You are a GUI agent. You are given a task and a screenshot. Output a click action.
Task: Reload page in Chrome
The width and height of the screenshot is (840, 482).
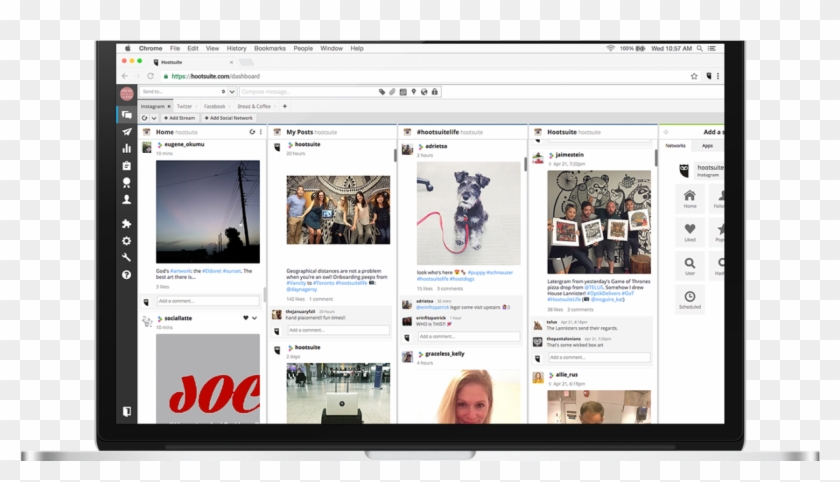[x=151, y=76]
